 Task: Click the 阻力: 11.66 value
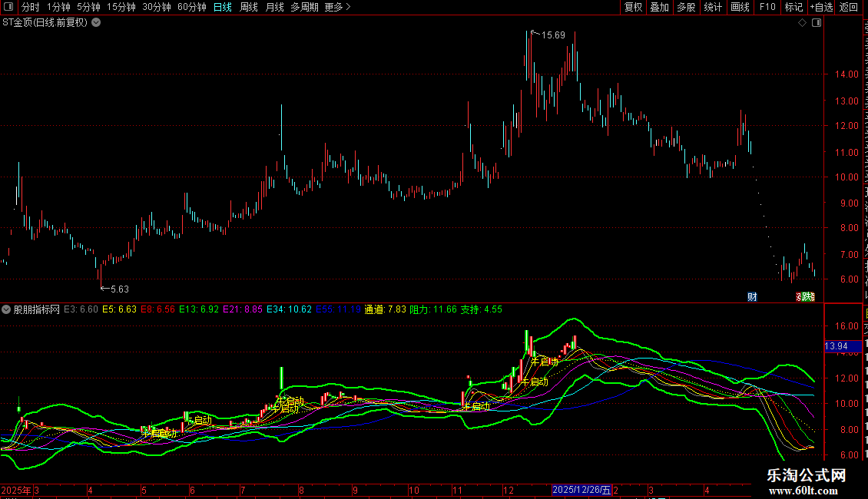(433, 309)
